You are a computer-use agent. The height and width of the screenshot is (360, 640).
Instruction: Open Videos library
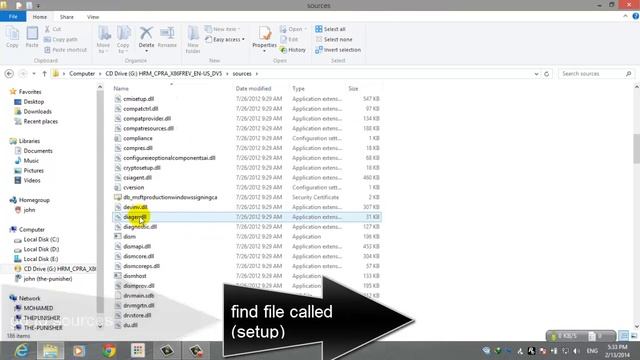tap(31, 180)
